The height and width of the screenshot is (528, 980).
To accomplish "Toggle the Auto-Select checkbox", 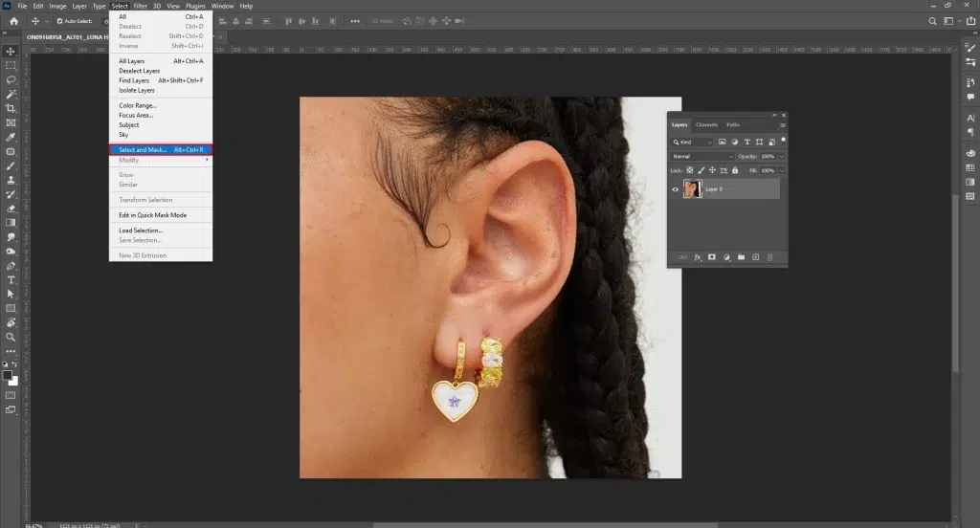I will pyautogui.click(x=60, y=21).
